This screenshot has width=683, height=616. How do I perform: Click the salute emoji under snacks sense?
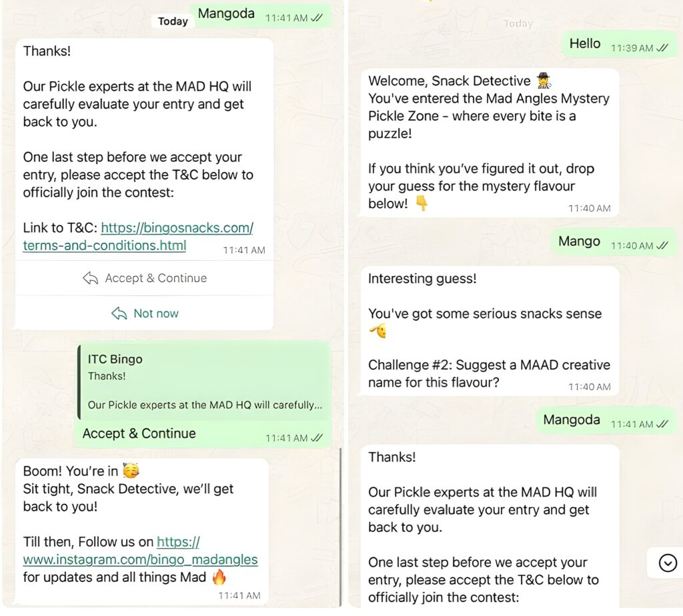[x=378, y=331]
